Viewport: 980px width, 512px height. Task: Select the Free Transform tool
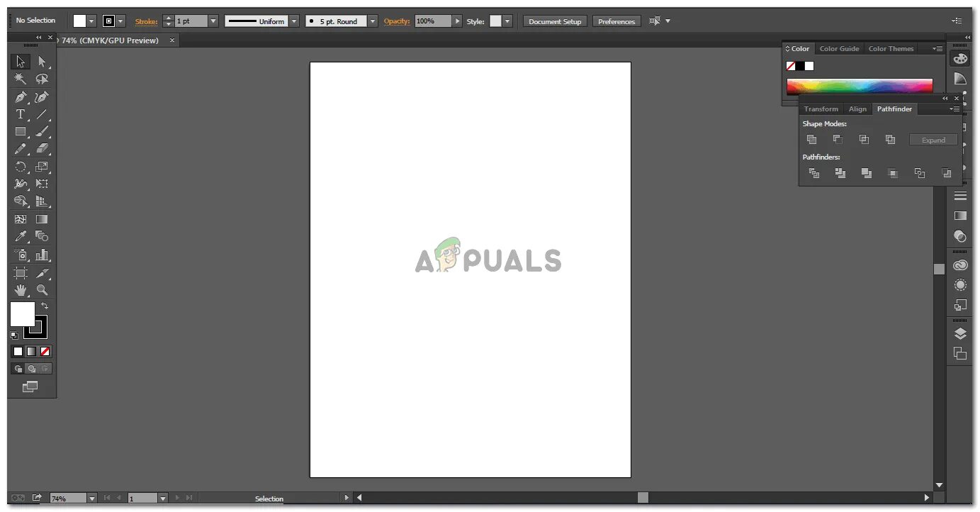[42, 184]
